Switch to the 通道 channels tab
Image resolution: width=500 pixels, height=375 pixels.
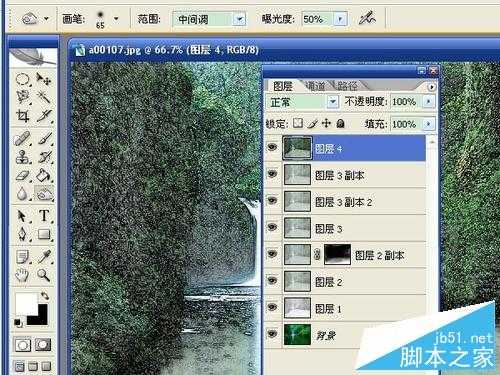click(315, 86)
